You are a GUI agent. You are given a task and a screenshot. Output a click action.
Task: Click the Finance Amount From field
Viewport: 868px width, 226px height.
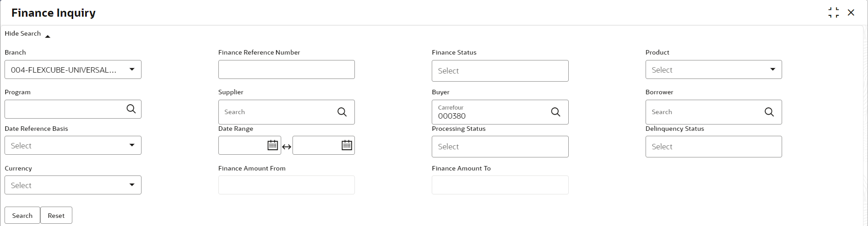coord(286,185)
